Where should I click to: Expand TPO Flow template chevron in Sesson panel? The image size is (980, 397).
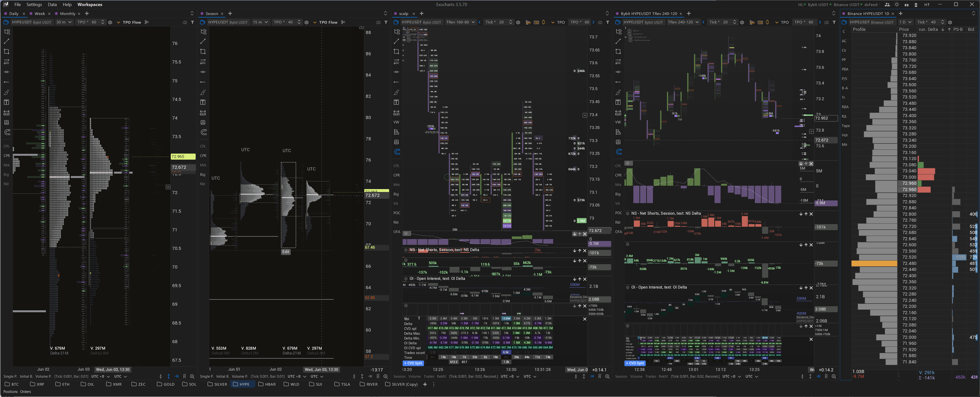315,22
